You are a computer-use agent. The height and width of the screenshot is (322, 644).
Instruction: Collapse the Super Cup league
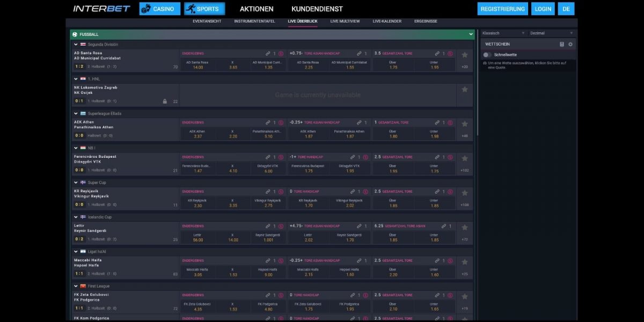(75, 182)
